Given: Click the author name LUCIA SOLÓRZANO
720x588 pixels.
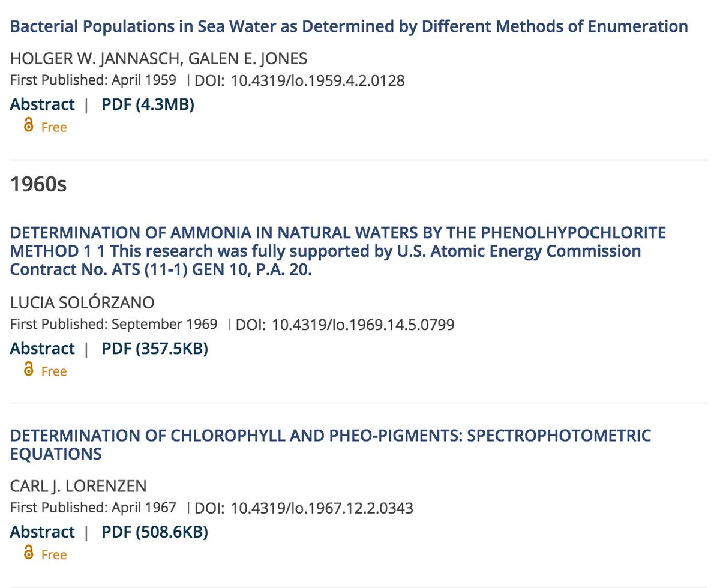Looking at the screenshot, I should [x=82, y=302].
